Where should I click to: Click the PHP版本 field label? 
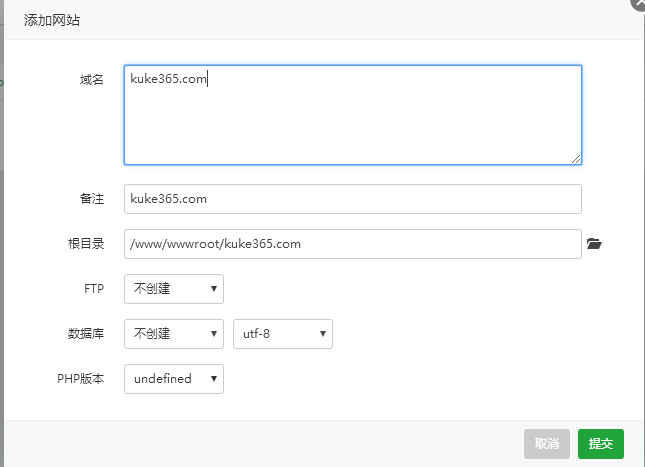tap(80, 379)
